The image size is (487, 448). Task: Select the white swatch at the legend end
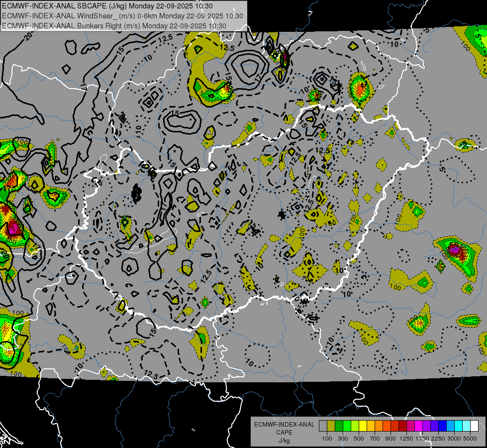[x=474, y=426]
